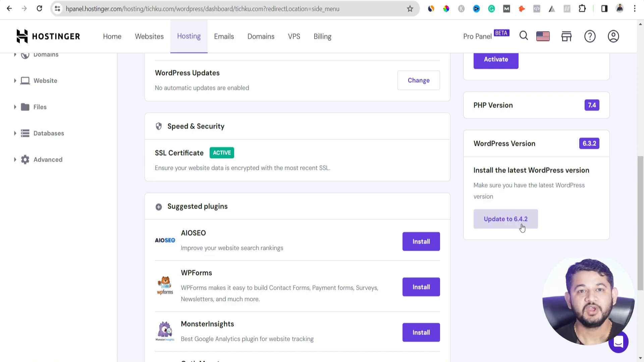
Task: Open the VPS menu
Action: pyautogui.click(x=294, y=36)
